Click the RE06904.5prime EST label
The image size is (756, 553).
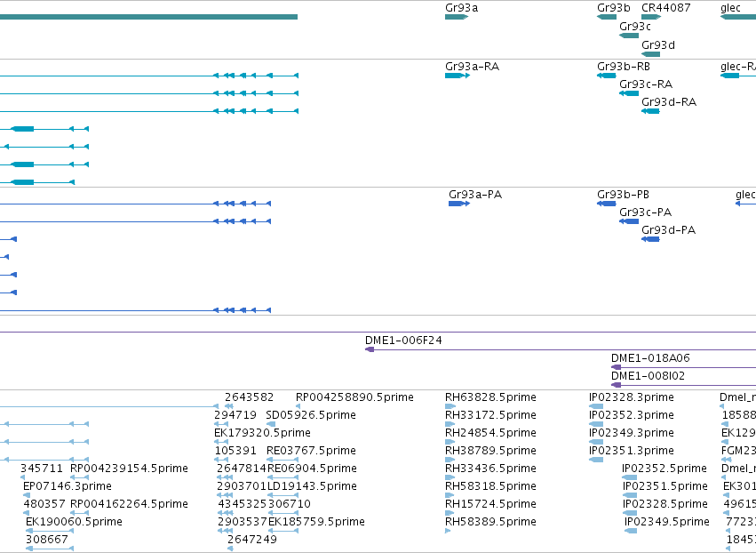pos(312,469)
